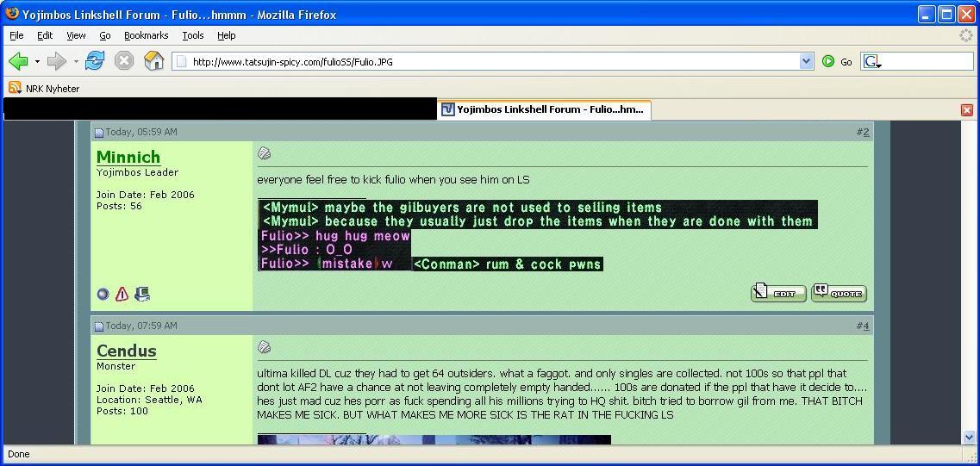Click the Stop loading icon
This screenshot has width=980, height=466.
coord(124,61)
